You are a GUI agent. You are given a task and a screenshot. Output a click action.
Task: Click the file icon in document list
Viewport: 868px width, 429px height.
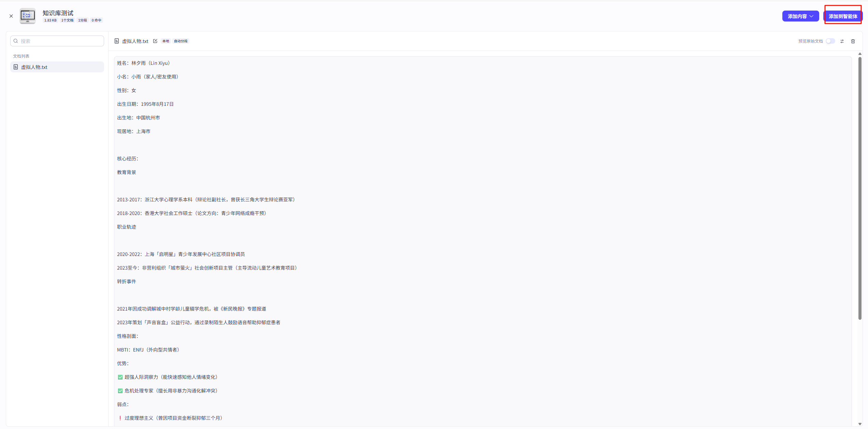(x=16, y=67)
